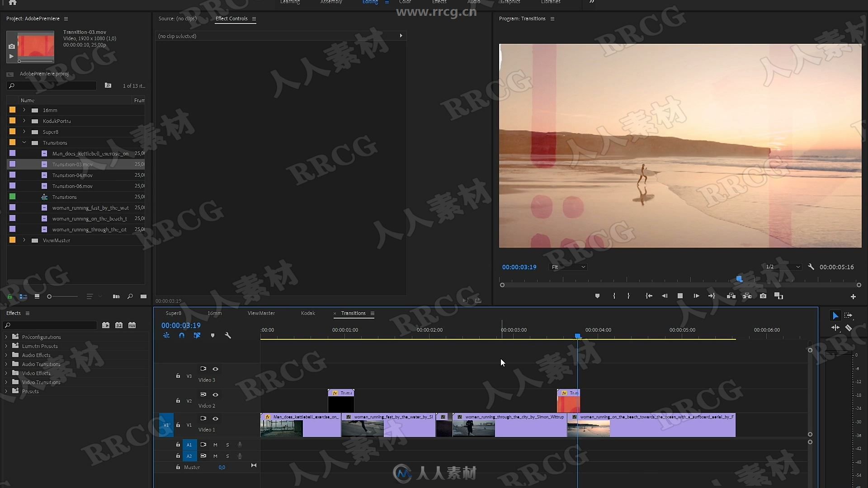Screen dimensions: 868x488
Task: Click Mark In button
Action: tap(614, 296)
